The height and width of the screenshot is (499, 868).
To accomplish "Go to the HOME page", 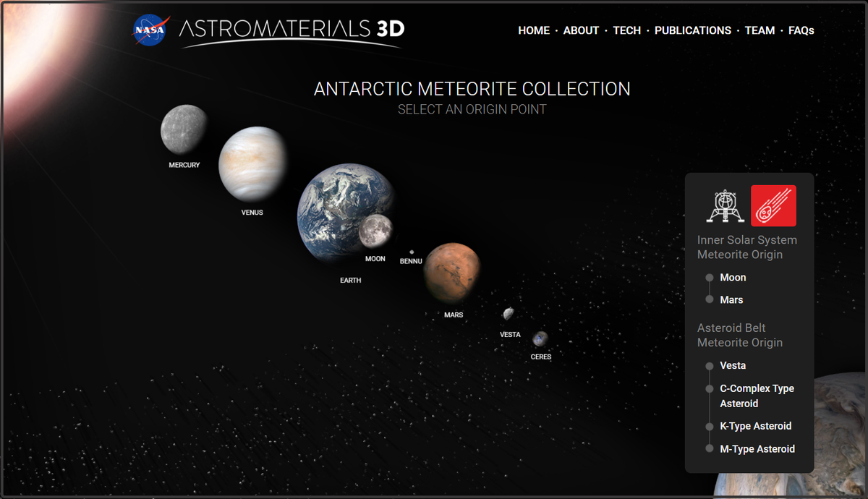I will (534, 30).
